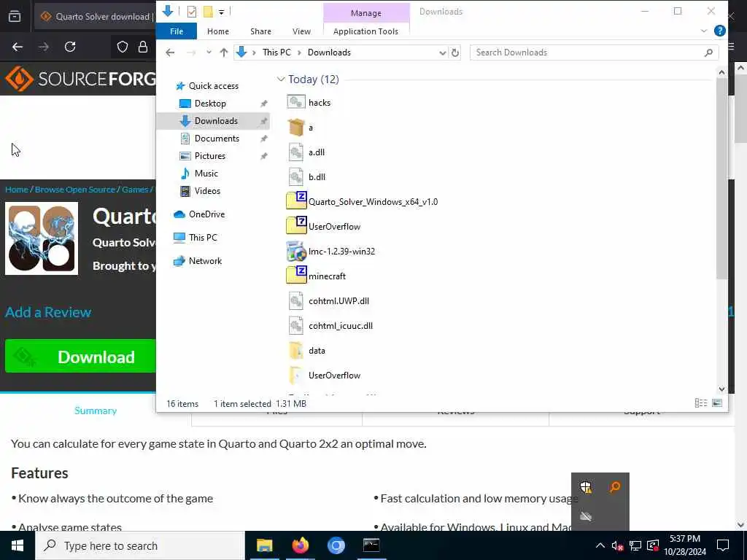Viewport: 747px width, 560px height.
Task: Click the orange magnifier tray icon
Action: pos(615,486)
